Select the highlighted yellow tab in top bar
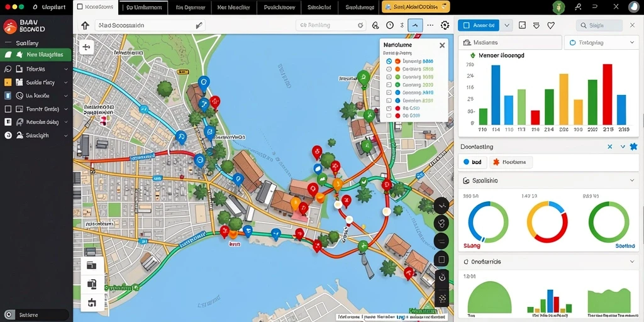 [x=416, y=7]
